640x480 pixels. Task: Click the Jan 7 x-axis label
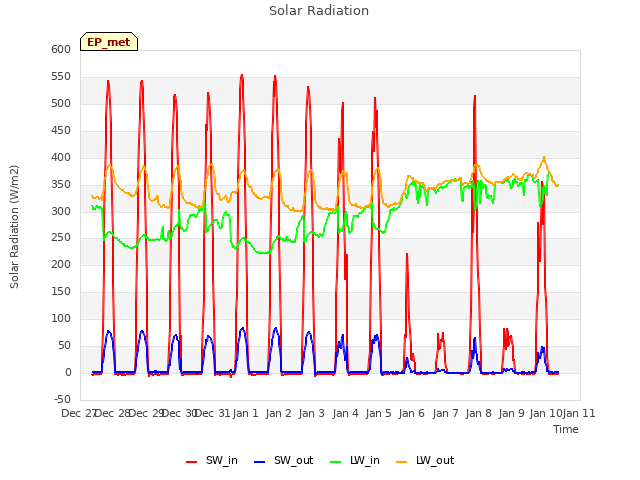tap(445, 413)
